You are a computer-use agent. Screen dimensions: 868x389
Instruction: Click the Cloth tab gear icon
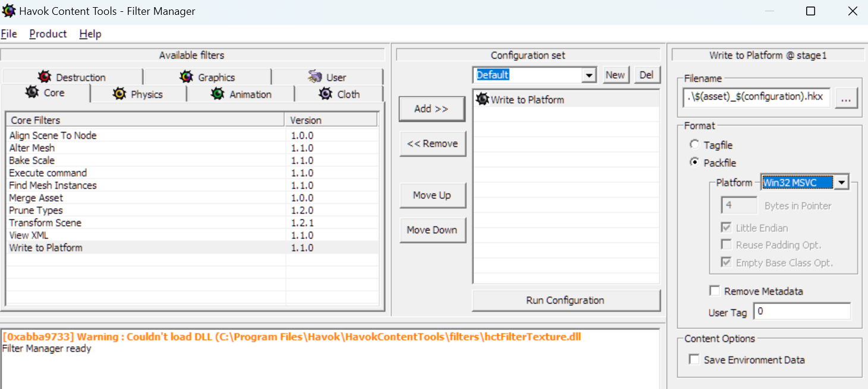326,94
